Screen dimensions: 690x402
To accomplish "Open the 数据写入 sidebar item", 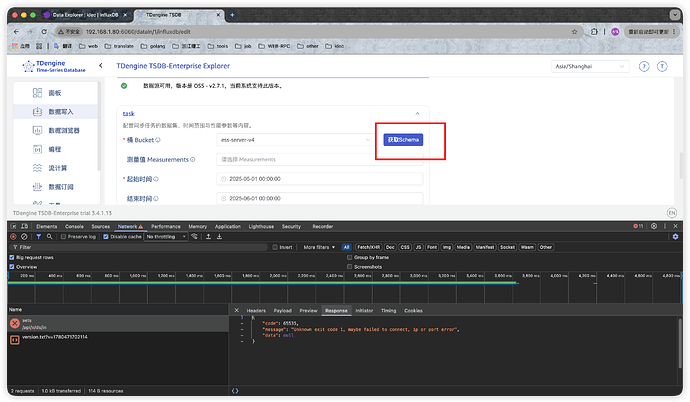I will [x=55, y=112].
